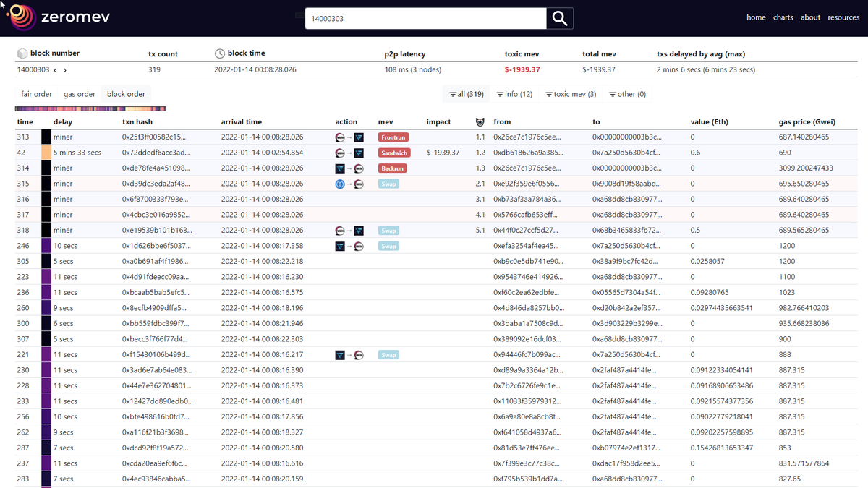Viewport: 868px width, 488px height.
Task: Click block number 14000303 in summary
Action: click(x=33, y=70)
